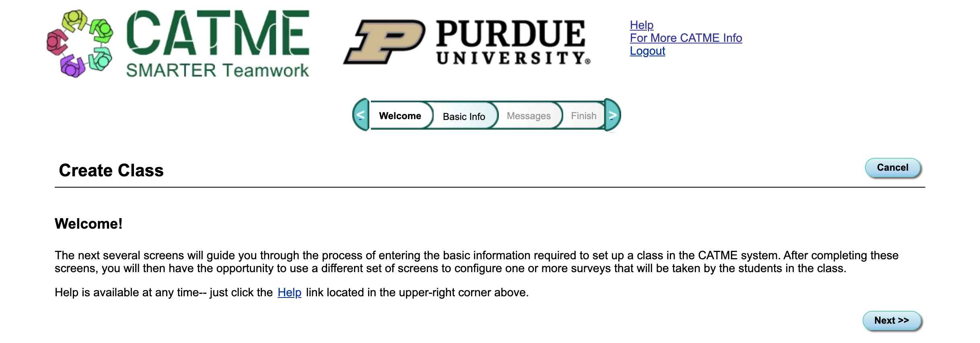Jump to the Finish step tab
The height and width of the screenshot is (343, 980).
[x=583, y=116]
